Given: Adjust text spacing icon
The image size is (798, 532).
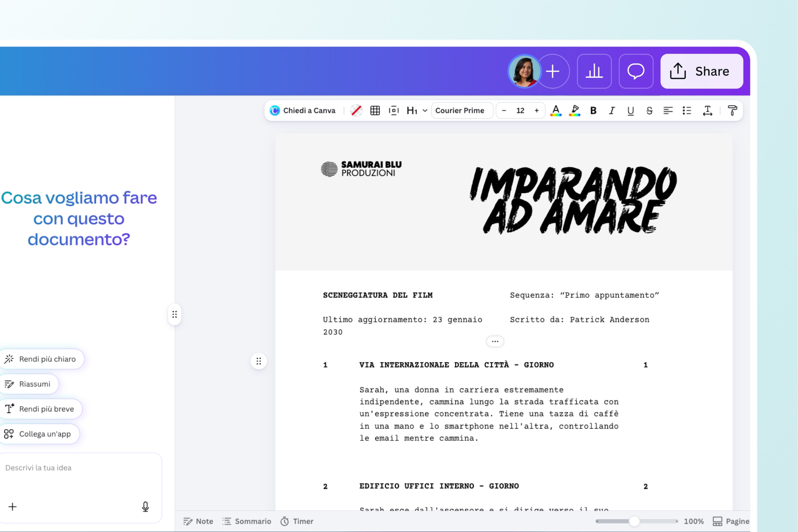Looking at the screenshot, I should click(708, 111).
